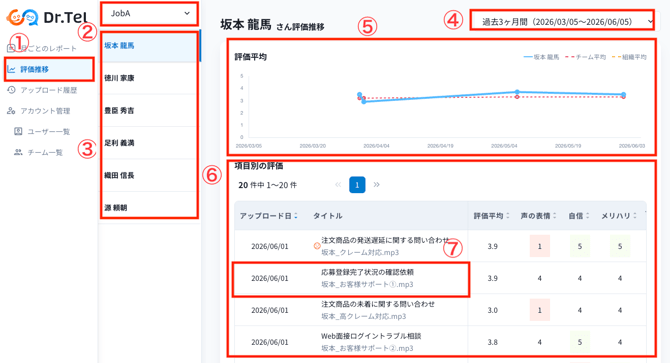
Task: Toggle チーム平均 series in chart legend
Action: click(x=585, y=57)
